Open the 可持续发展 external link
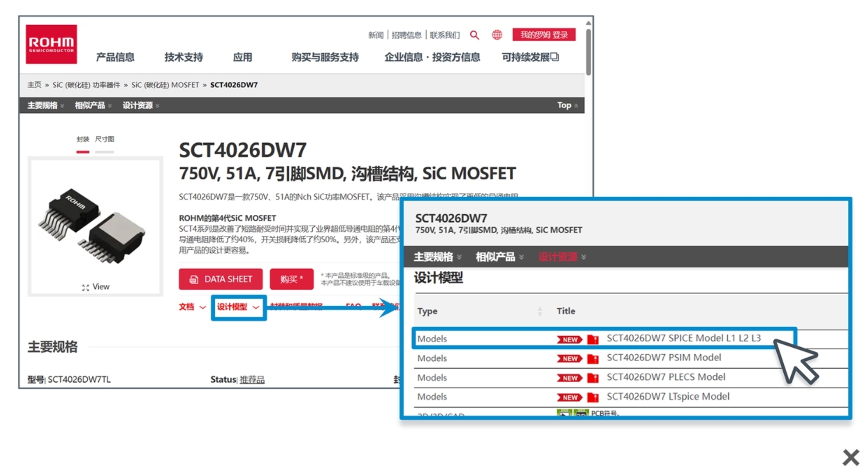 [530, 57]
